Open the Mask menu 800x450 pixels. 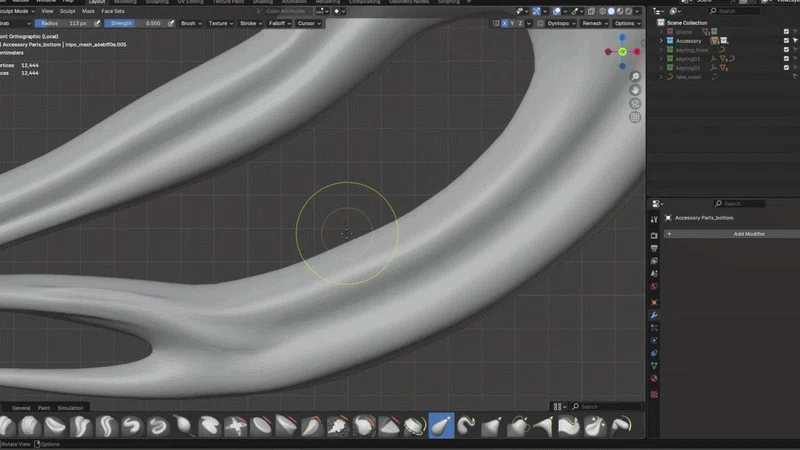(x=88, y=11)
